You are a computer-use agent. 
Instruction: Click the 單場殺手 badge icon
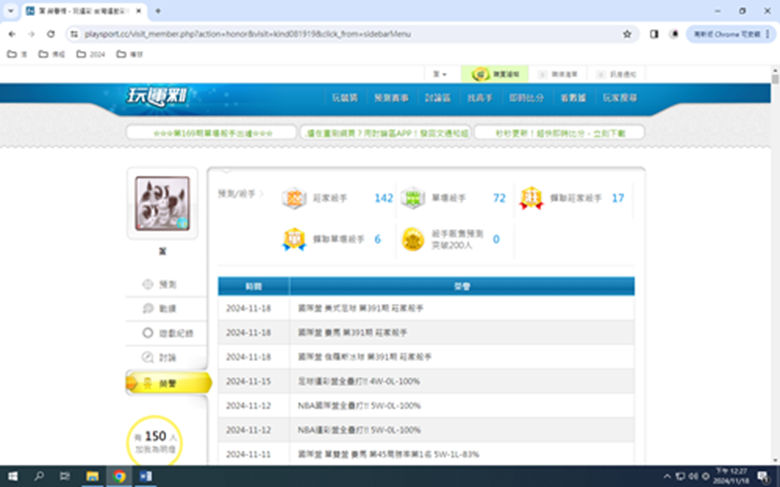(x=412, y=198)
